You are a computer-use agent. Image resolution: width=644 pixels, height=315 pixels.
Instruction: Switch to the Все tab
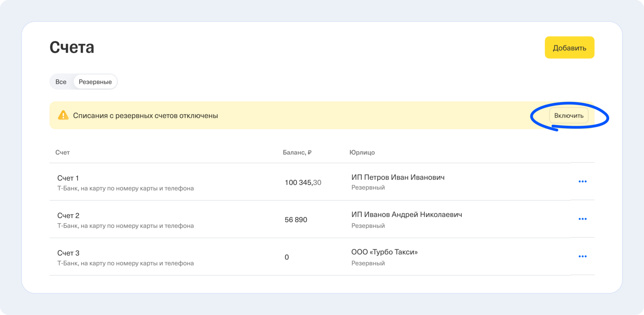coord(61,82)
